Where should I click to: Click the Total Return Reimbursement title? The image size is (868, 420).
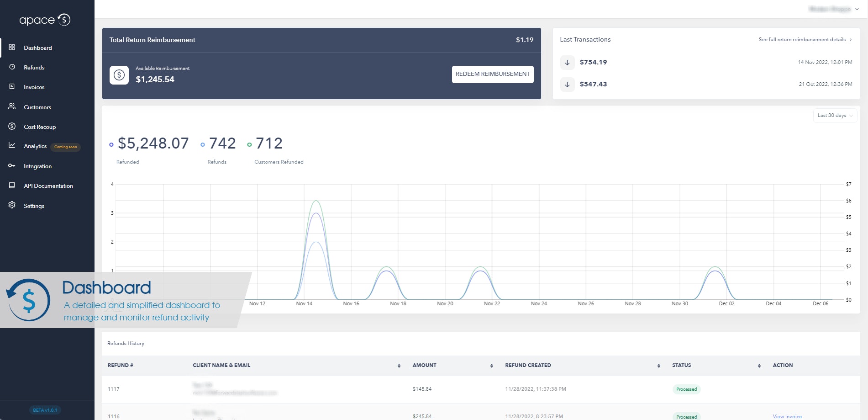tap(152, 40)
